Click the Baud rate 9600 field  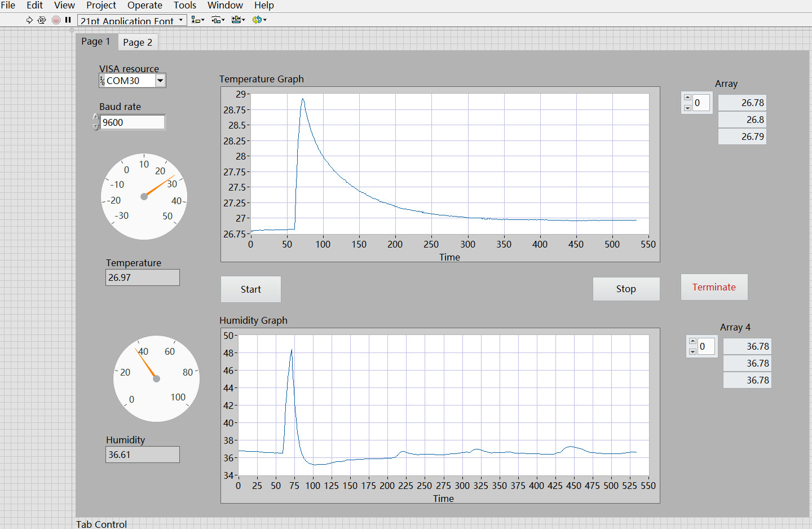pos(133,122)
